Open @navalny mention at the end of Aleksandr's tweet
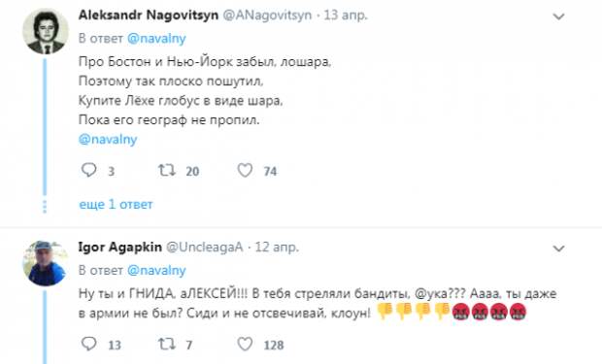The width and height of the screenshot is (602, 364). [x=108, y=139]
